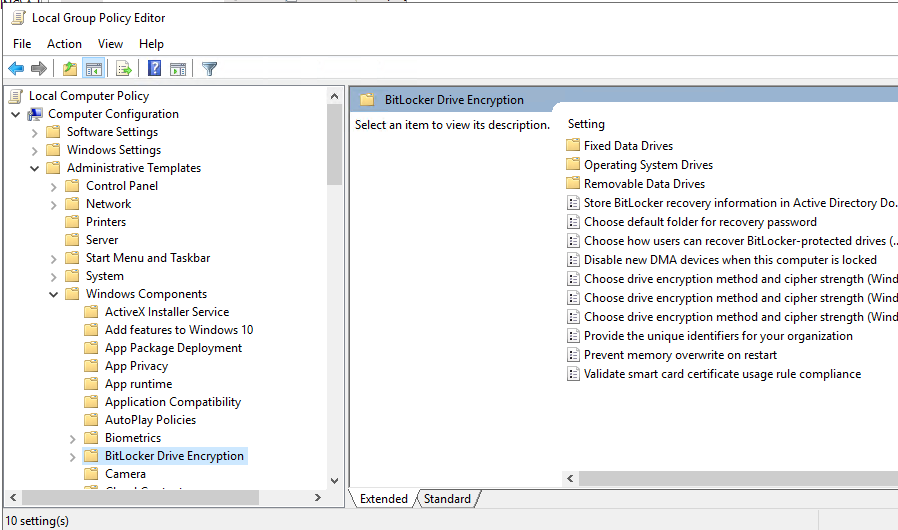Expand the Software Settings tree node
Image resolution: width=898 pixels, height=530 pixels.
[35, 132]
